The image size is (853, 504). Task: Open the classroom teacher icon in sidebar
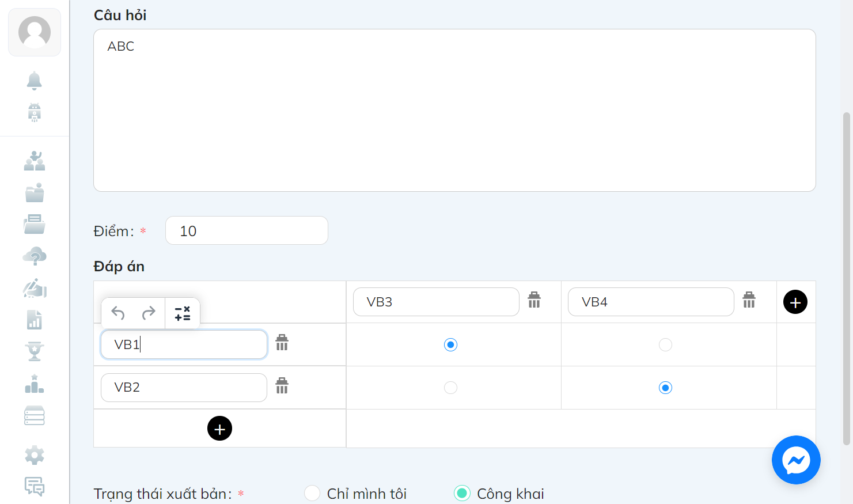(35, 161)
